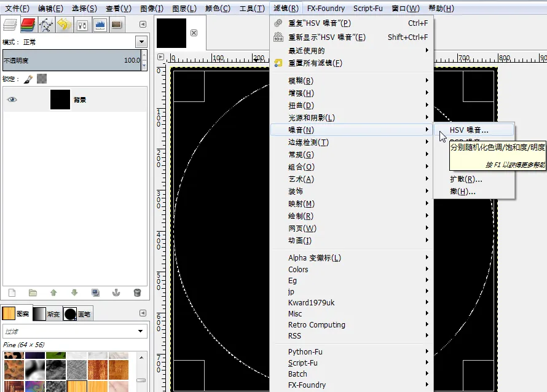The image size is (547, 392).
Task: Choose 撒(H)... in noise submenu
Action: 473,192
